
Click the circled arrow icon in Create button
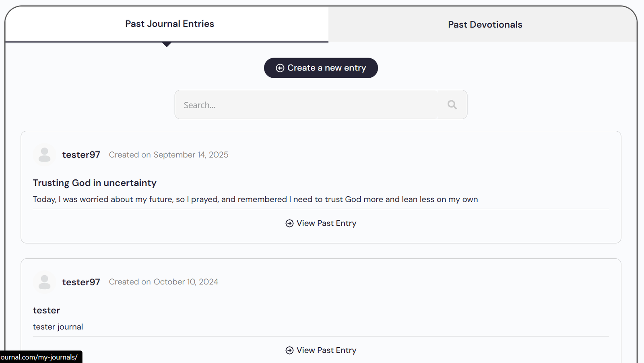tap(280, 68)
